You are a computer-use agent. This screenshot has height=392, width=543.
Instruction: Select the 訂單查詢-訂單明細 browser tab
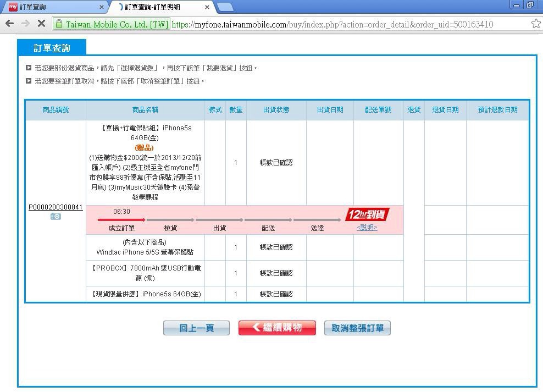coord(162,7)
